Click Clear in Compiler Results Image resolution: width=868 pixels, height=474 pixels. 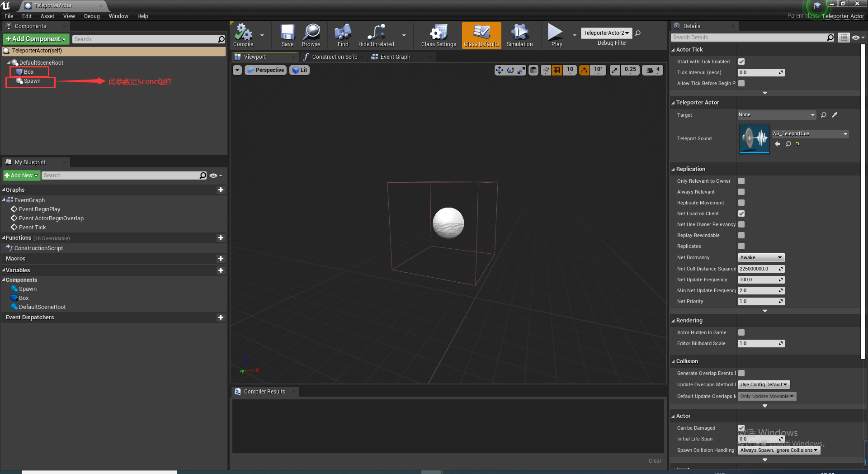click(x=655, y=460)
